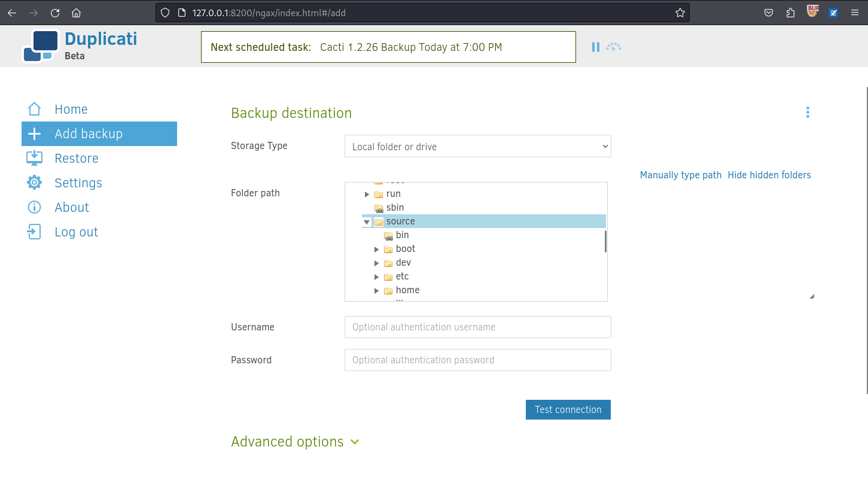This screenshot has width=868, height=483.
Task: Click the Home house icon in sidebar
Action: [x=34, y=109]
